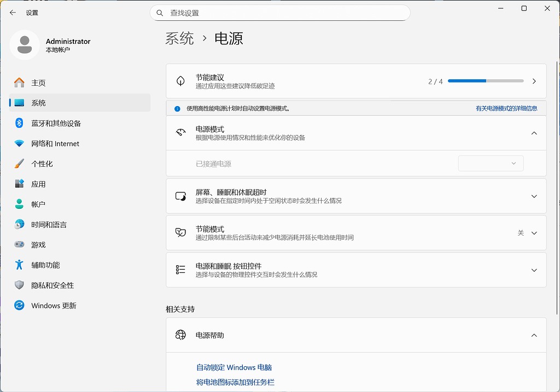Click the 电源帮助 globe icon
Screen dimensions: 560x392
[x=180, y=335]
